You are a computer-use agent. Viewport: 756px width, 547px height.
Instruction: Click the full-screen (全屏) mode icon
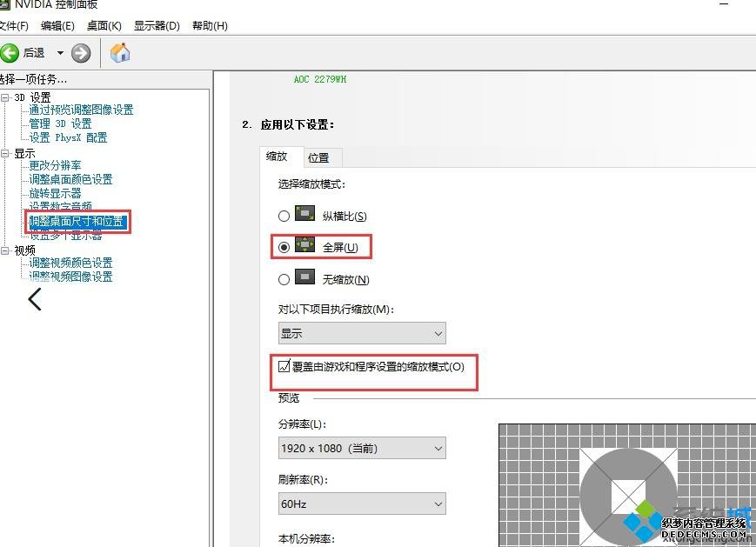(304, 244)
